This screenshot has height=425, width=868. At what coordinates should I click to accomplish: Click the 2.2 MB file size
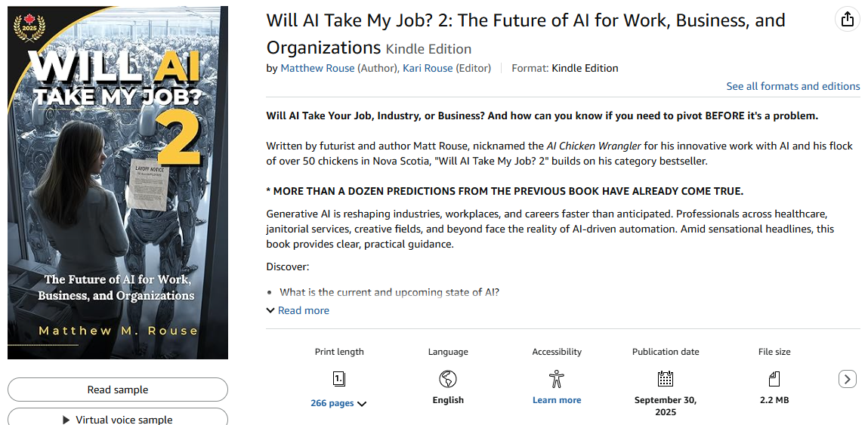[x=774, y=400]
